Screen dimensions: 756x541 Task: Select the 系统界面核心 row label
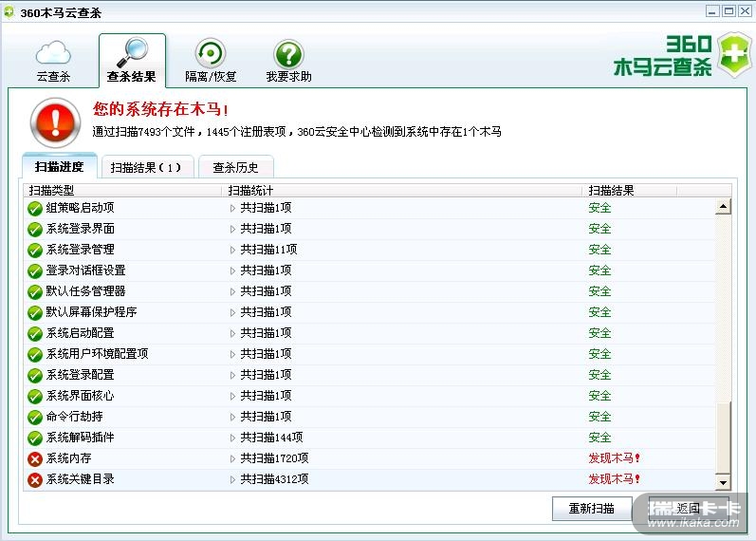(x=80, y=396)
